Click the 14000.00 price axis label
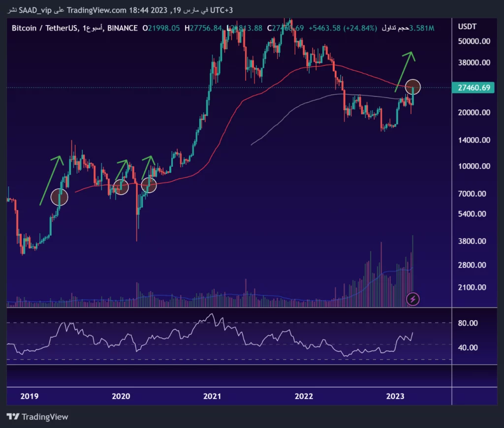Viewport: 504px width, 428px height. click(x=473, y=140)
